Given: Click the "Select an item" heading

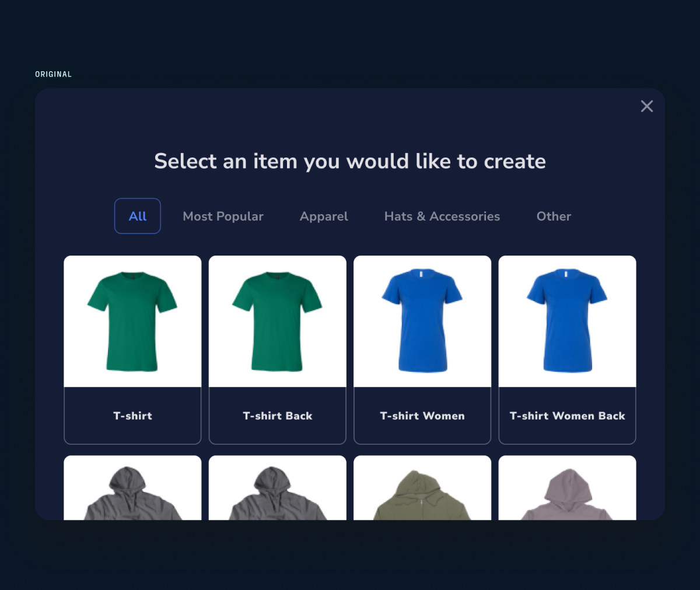Looking at the screenshot, I should (350, 161).
